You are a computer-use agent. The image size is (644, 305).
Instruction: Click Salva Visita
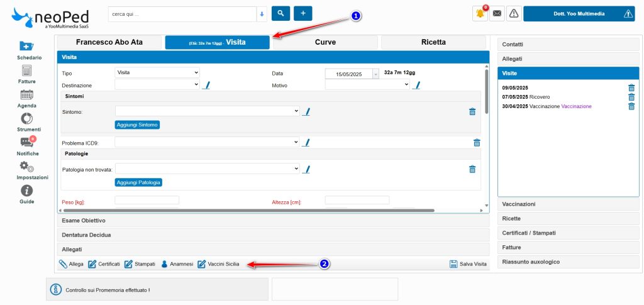tap(469, 264)
